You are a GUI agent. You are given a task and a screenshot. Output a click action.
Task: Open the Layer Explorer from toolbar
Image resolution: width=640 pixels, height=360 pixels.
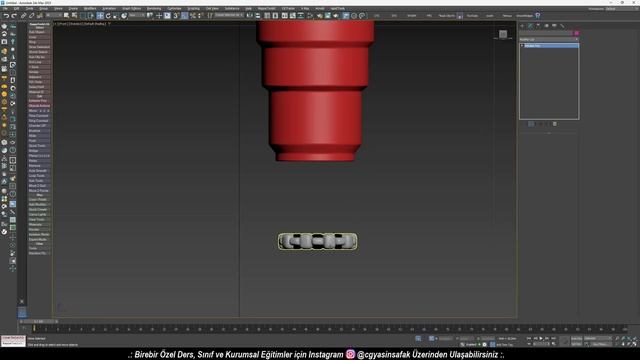pos(275,16)
